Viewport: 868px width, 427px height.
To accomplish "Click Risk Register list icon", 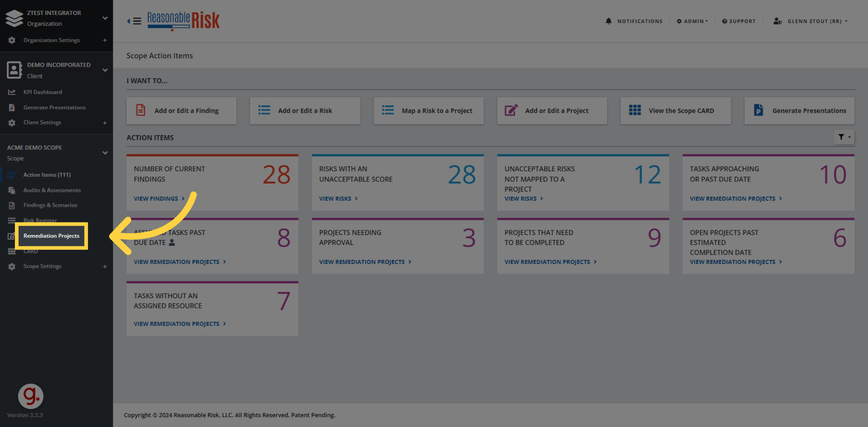I will click(12, 221).
